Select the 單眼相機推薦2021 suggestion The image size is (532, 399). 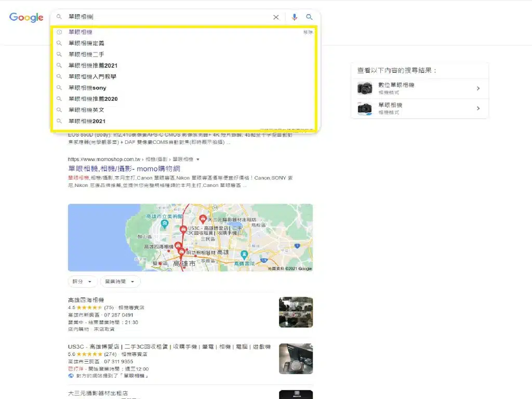click(x=92, y=65)
